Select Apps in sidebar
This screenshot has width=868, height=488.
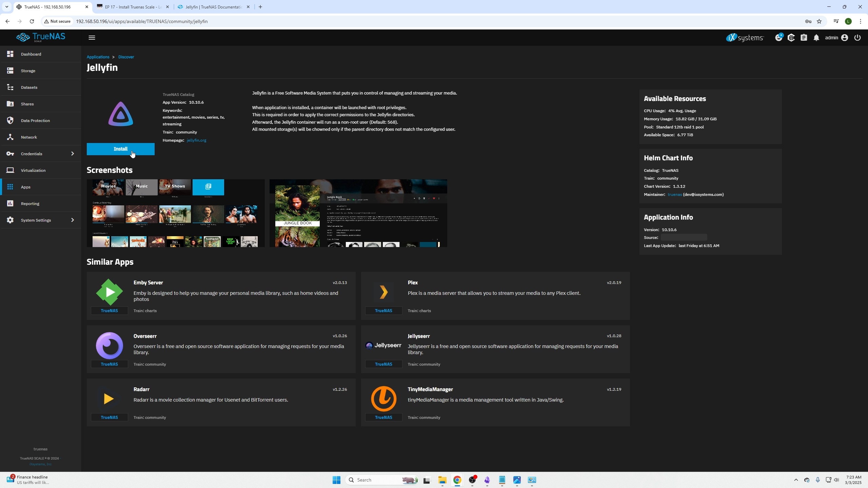[41, 187]
